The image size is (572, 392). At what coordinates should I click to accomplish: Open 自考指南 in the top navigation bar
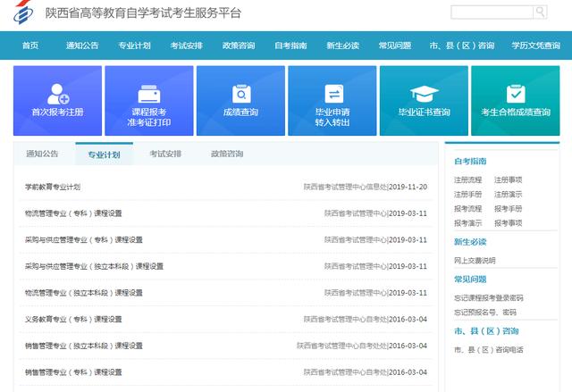[290, 46]
